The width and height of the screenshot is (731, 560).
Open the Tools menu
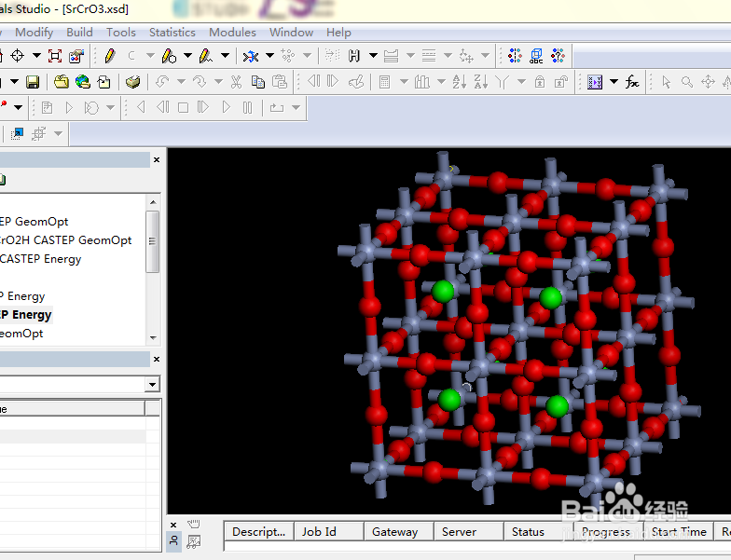click(121, 33)
